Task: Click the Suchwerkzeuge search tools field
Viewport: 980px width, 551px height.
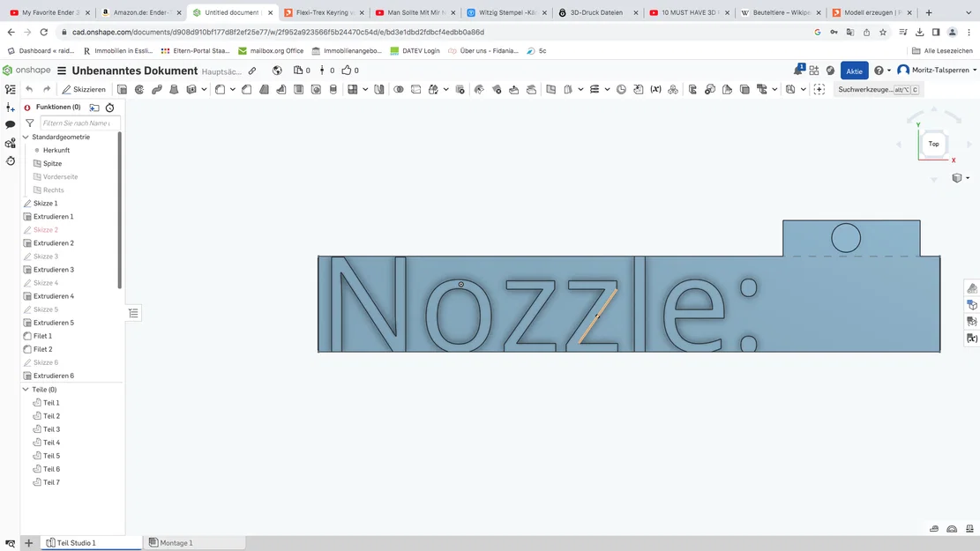Action: point(878,89)
